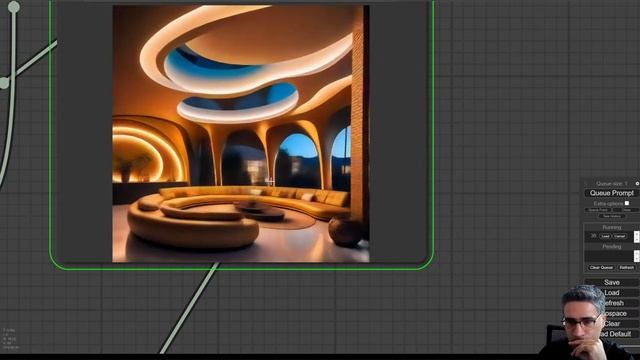Click the Queue Front button

(598, 210)
